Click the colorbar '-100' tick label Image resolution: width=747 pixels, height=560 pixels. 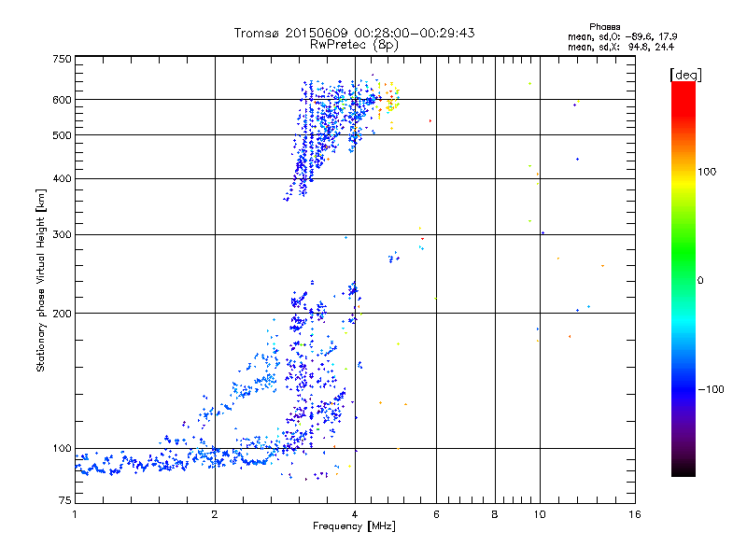[x=711, y=389]
